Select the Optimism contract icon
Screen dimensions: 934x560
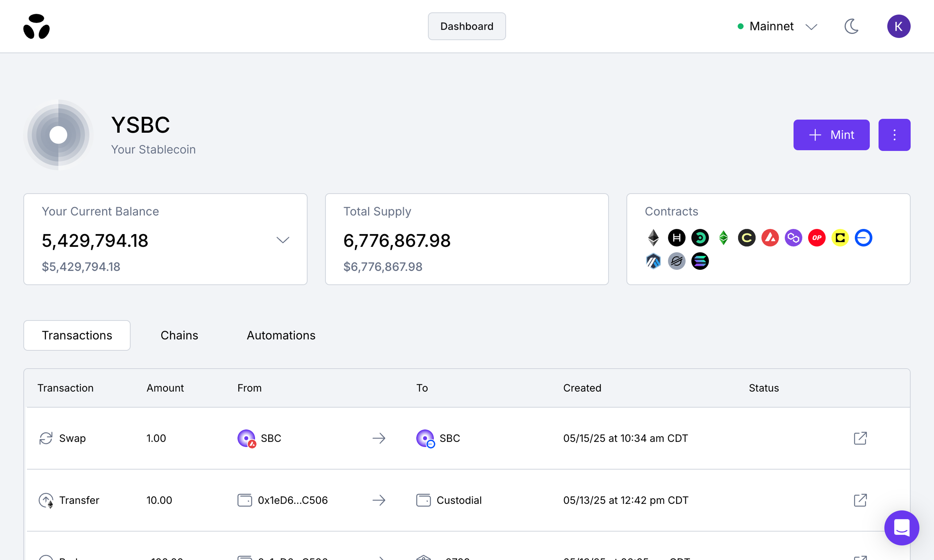tap(817, 238)
